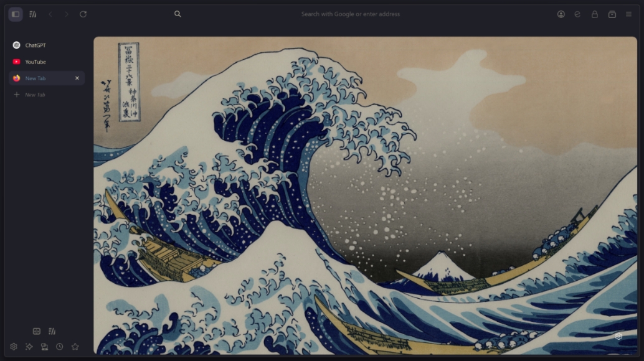The image size is (644, 361).
Task: Toggle the sidebar panel button
Action: [16, 14]
